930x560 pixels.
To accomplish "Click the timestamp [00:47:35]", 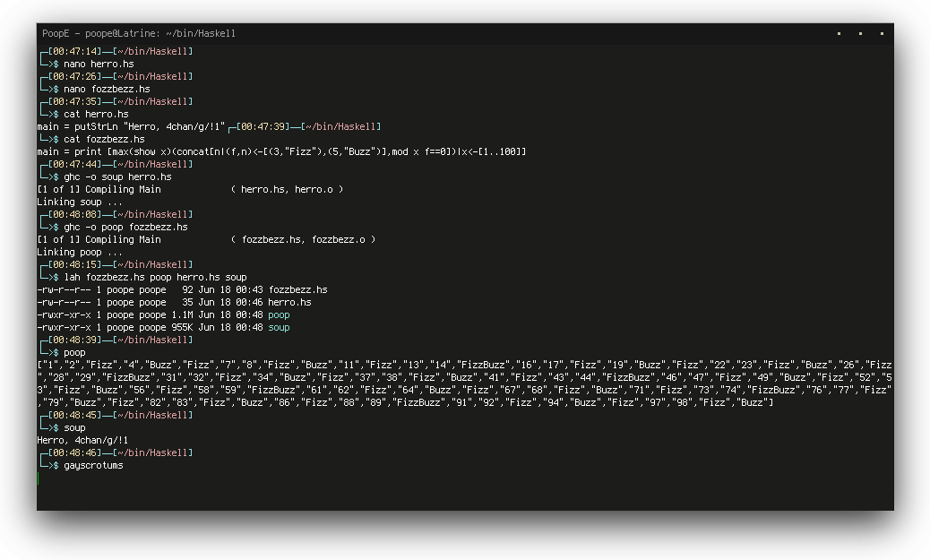I will click(x=74, y=101).
